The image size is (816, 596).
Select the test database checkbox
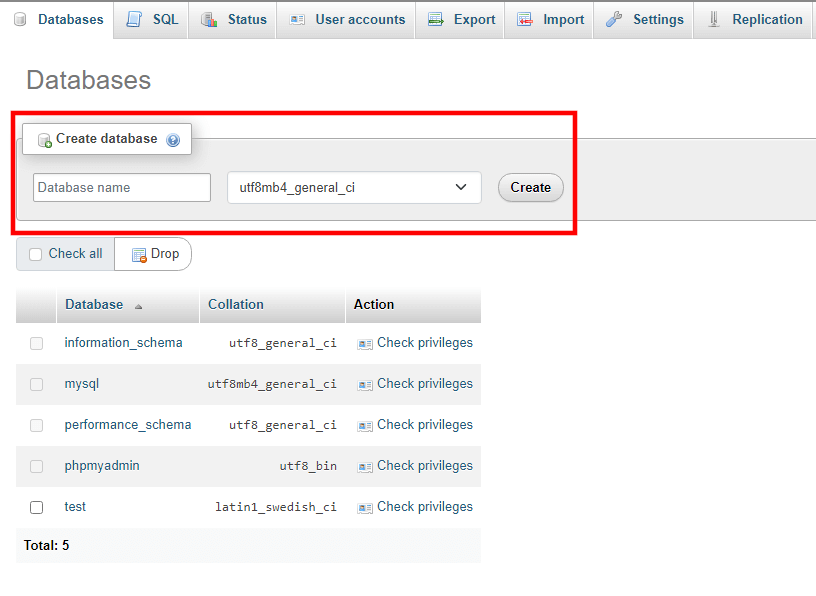pos(36,508)
